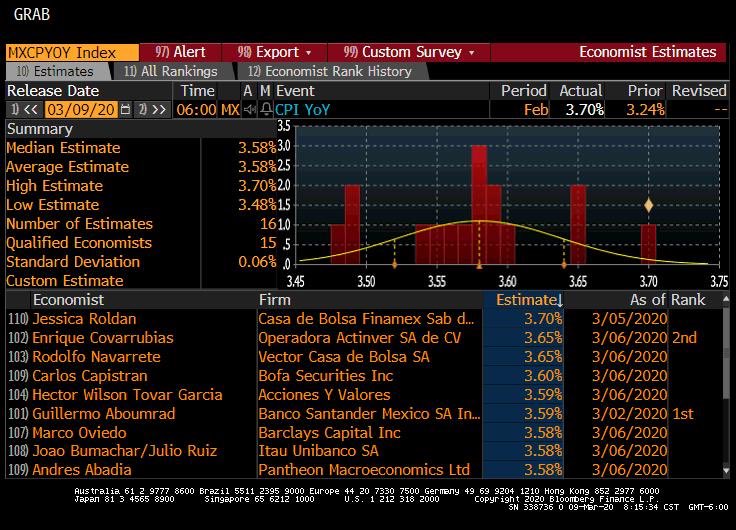Click firm Operadora Actinver SA de CV
736x530 pixels.
(x=360, y=338)
